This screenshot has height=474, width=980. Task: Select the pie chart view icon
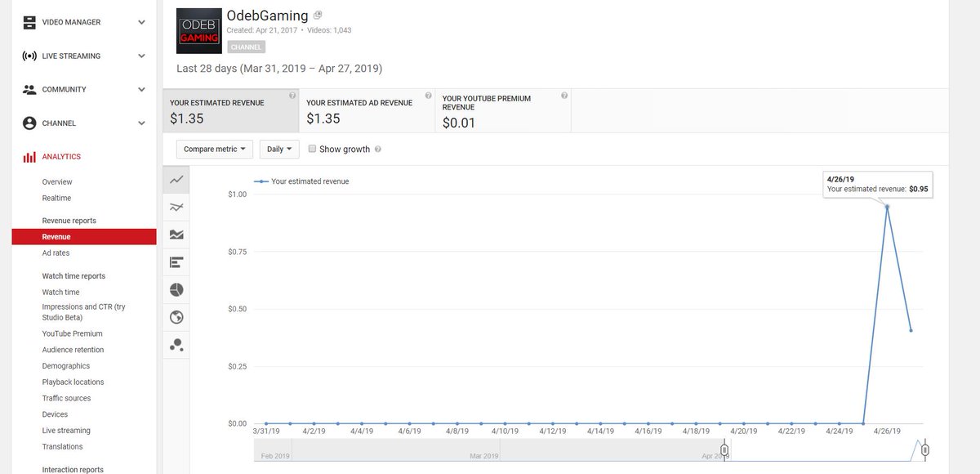point(176,290)
